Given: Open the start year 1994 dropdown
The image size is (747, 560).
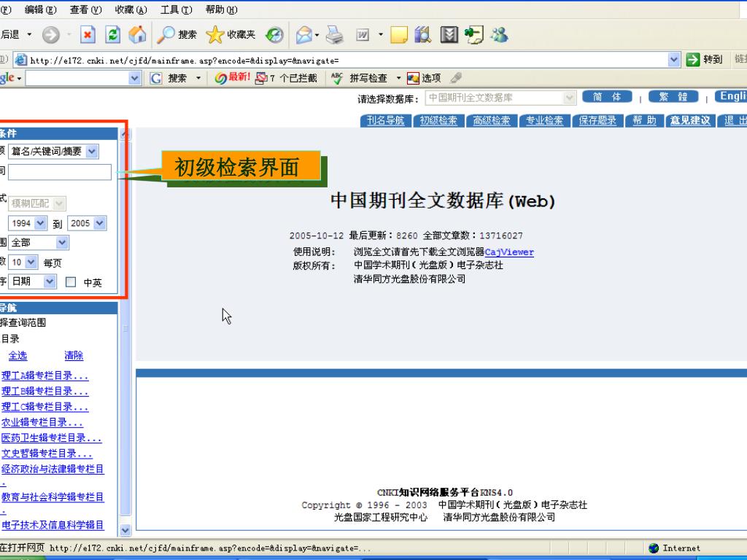Looking at the screenshot, I should pos(41,223).
